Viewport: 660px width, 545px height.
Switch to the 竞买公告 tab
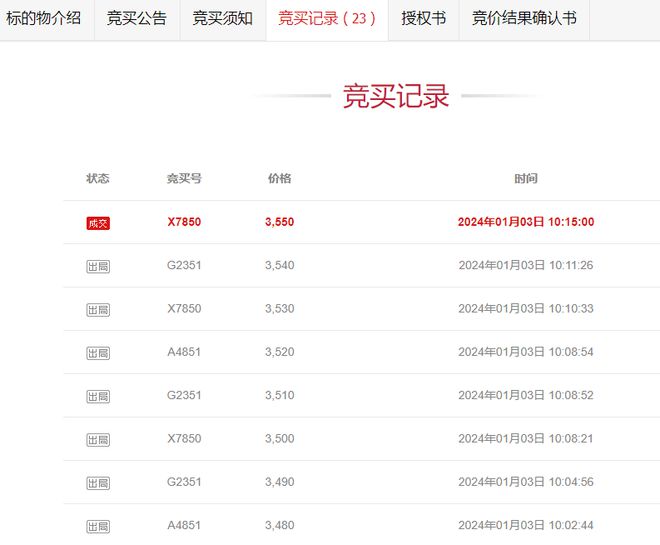[x=137, y=19]
